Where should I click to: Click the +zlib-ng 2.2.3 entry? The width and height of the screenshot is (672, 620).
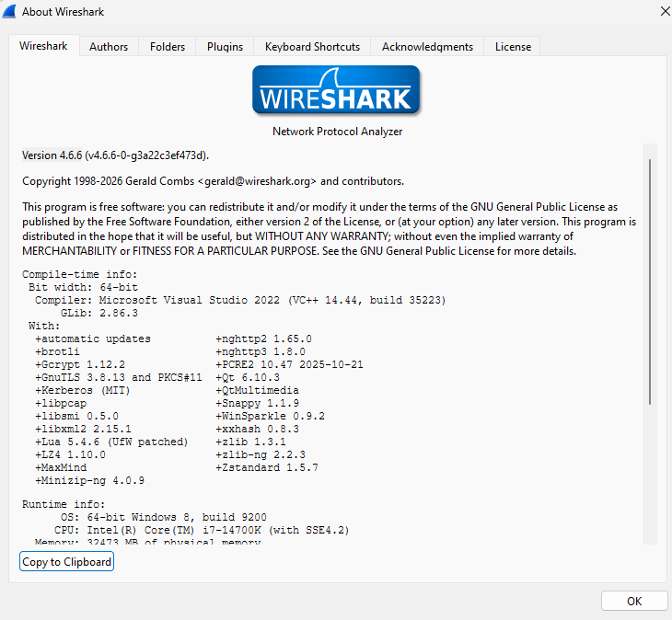pyautogui.click(x=261, y=454)
